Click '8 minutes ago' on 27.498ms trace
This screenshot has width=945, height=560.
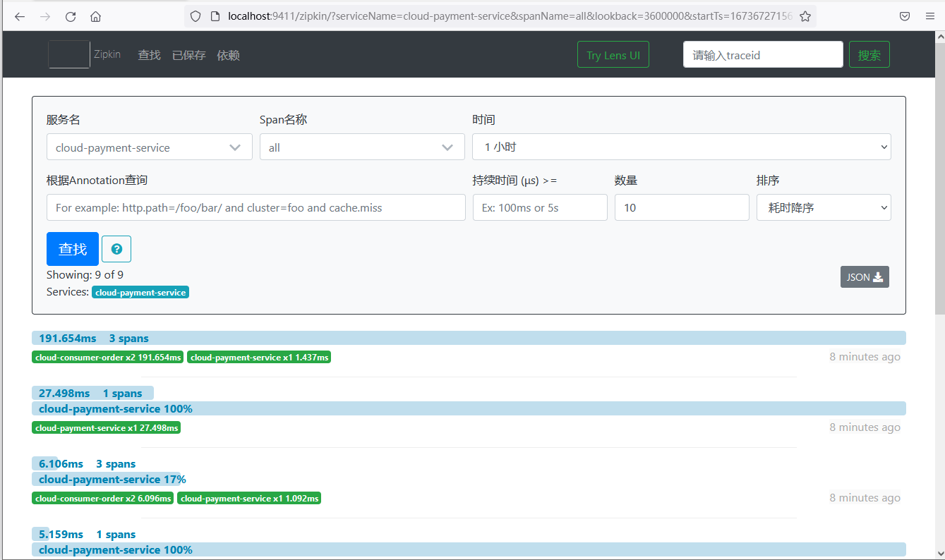pos(865,427)
